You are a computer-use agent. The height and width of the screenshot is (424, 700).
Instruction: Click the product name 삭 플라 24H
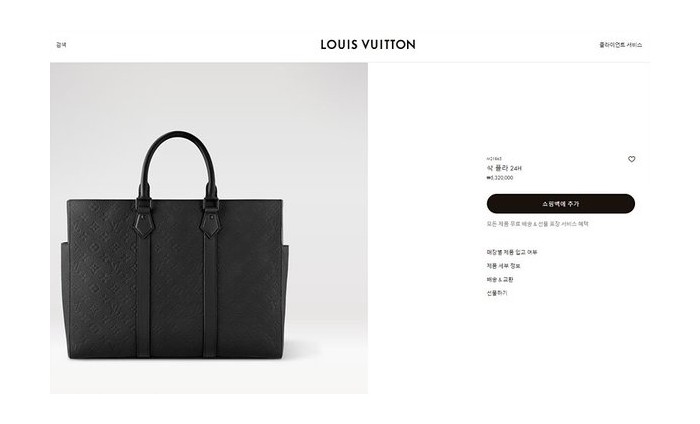(x=504, y=168)
